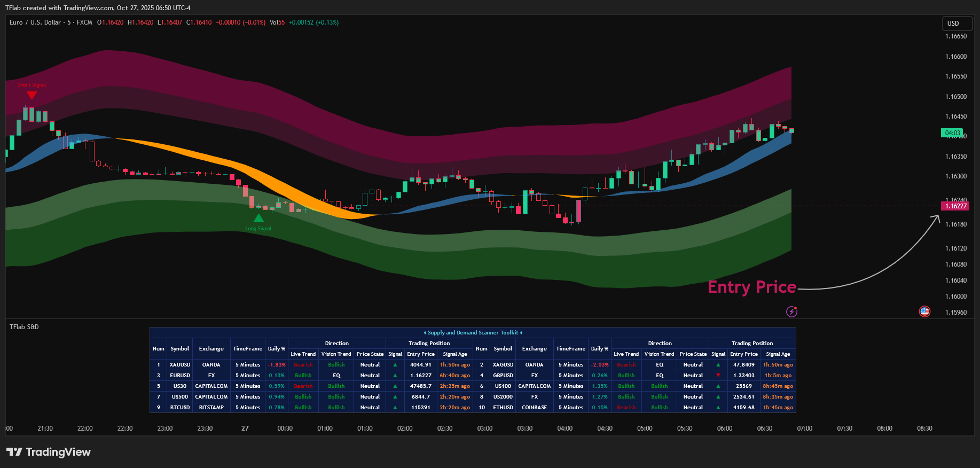Viewport: 980px width, 468px height.
Task: Click the green signal arrow in ETHUSD row
Action: 718,408
